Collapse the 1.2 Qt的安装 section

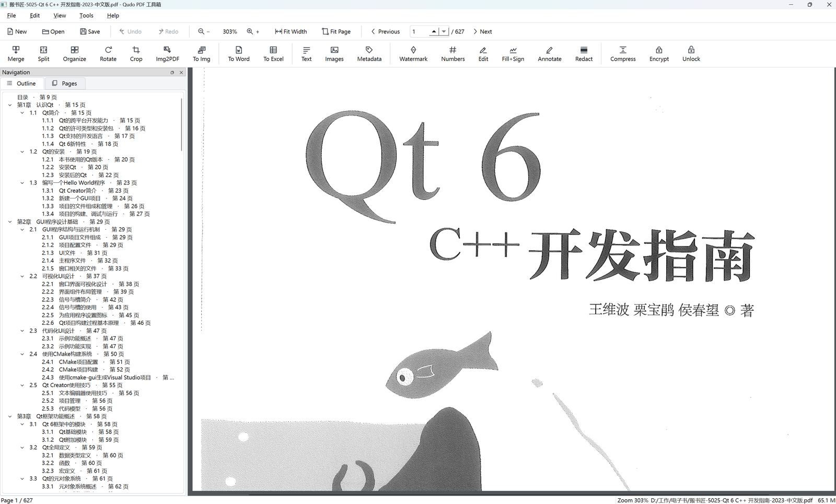click(22, 152)
